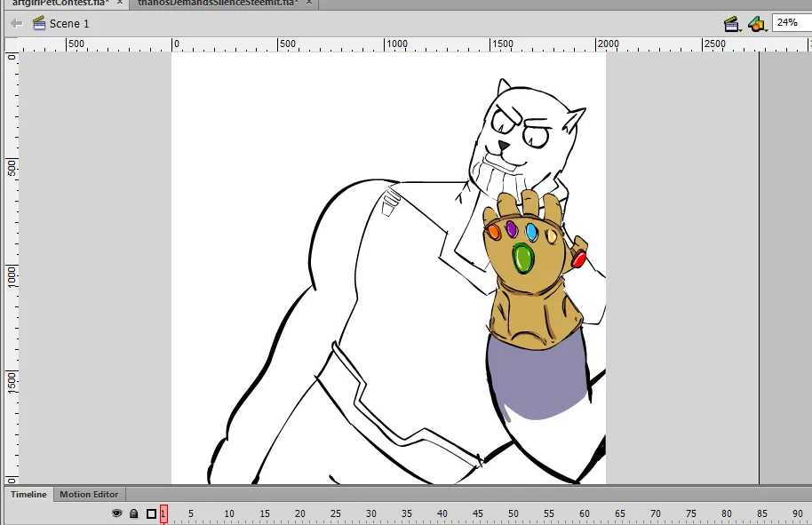This screenshot has width=812, height=525.
Task: Jump to frame 50 on the timeline
Action: 513,513
